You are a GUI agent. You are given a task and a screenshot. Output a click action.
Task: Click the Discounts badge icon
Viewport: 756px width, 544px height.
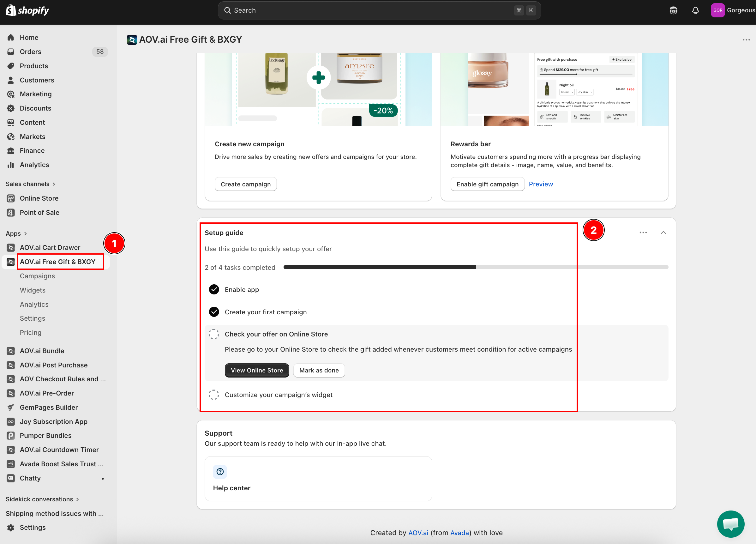[x=11, y=108]
